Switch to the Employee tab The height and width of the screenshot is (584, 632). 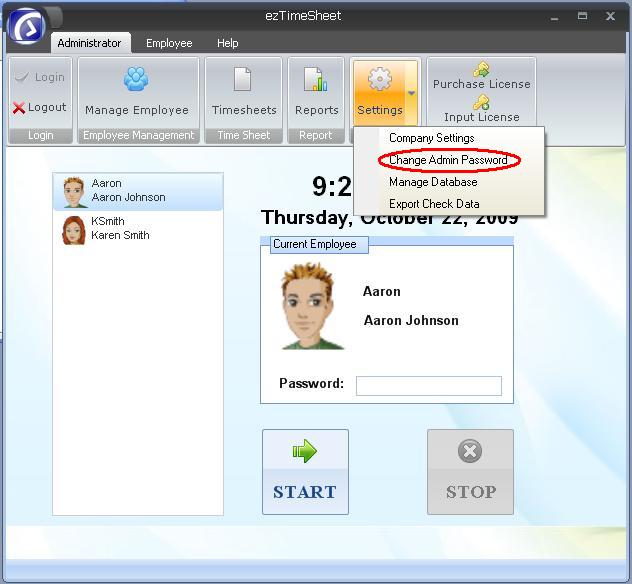(x=169, y=43)
